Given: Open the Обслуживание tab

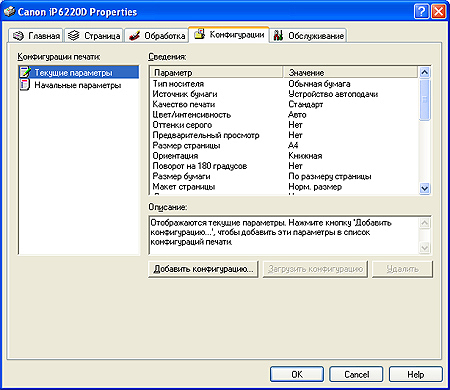Looking at the screenshot, I should pyautogui.click(x=308, y=36).
